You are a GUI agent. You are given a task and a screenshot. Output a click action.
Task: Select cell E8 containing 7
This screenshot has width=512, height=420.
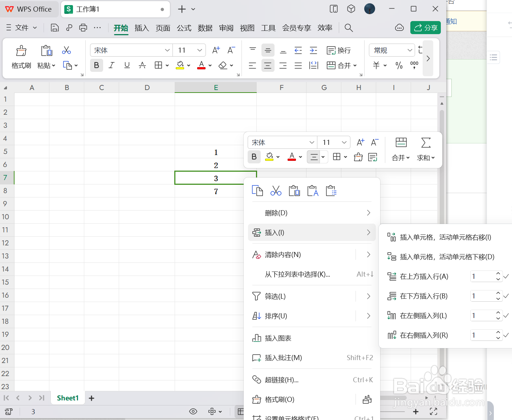click(x=216, y=191)
